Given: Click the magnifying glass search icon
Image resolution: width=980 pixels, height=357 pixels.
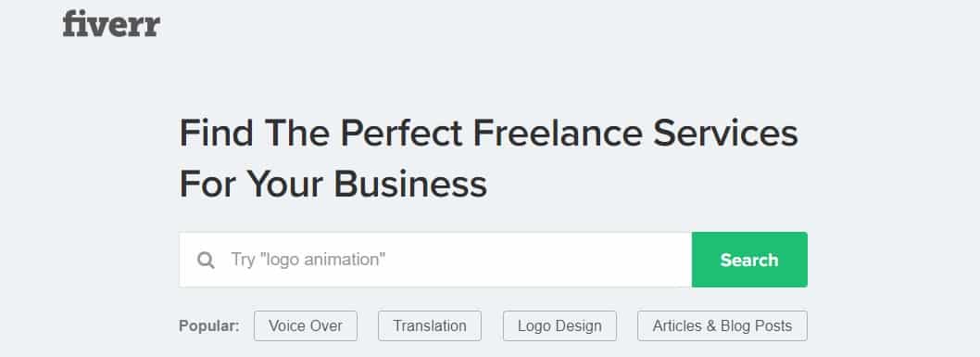Looking at the screenshot, I should pyautogui.click(x=206, y=260).
